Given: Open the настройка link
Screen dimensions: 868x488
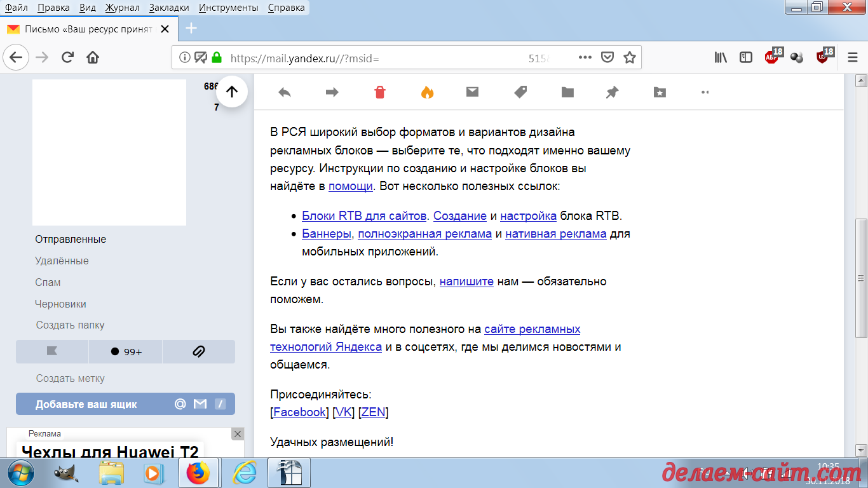Looking at the screenshot, I should (x=529, y=216).
